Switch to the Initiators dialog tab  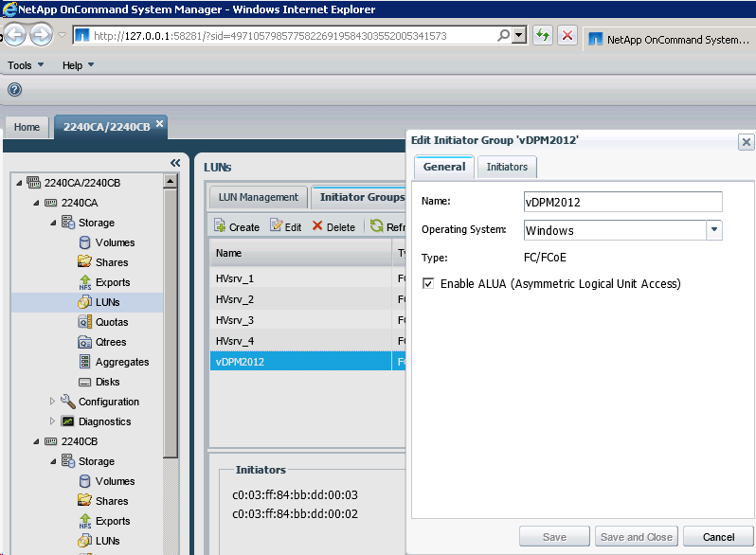coord(507,167)
